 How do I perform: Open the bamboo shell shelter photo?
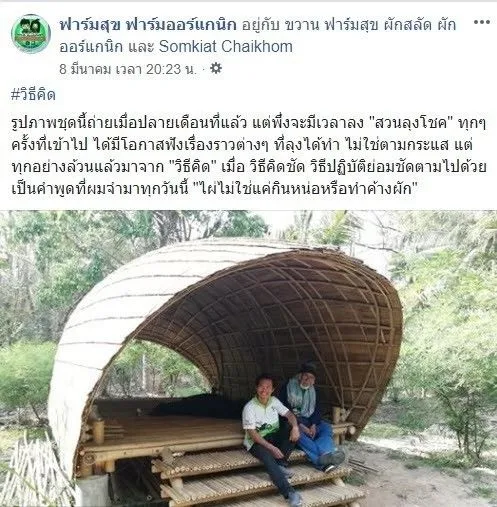(x=248, y=358)
